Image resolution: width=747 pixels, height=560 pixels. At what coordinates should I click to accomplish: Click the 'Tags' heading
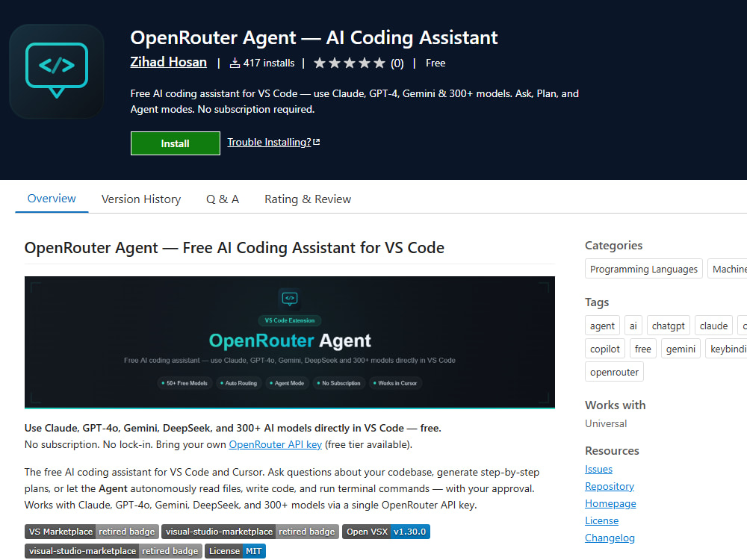pos(597,302)
